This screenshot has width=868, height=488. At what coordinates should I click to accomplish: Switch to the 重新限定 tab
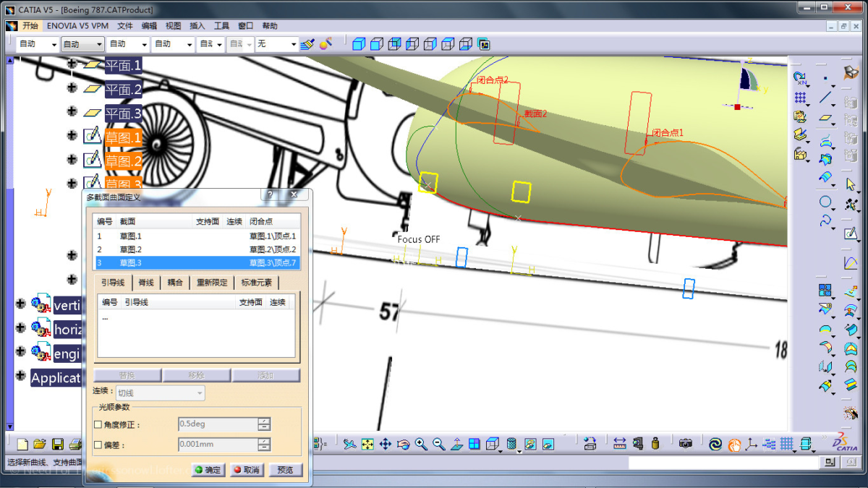(x=213, y=283)
